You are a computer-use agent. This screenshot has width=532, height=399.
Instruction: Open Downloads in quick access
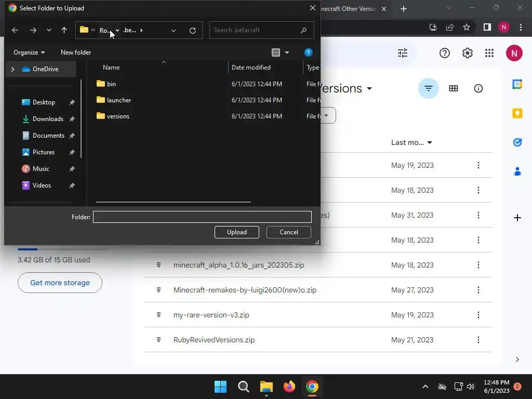(47, 119)
